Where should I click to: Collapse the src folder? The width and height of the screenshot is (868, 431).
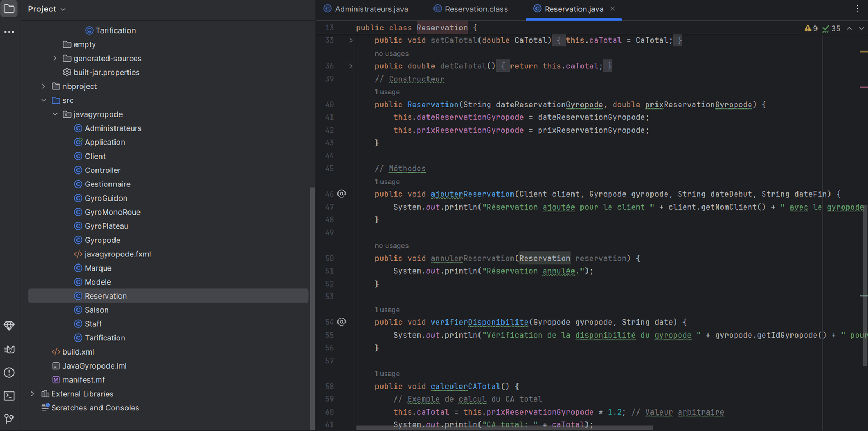click(44, 100)
